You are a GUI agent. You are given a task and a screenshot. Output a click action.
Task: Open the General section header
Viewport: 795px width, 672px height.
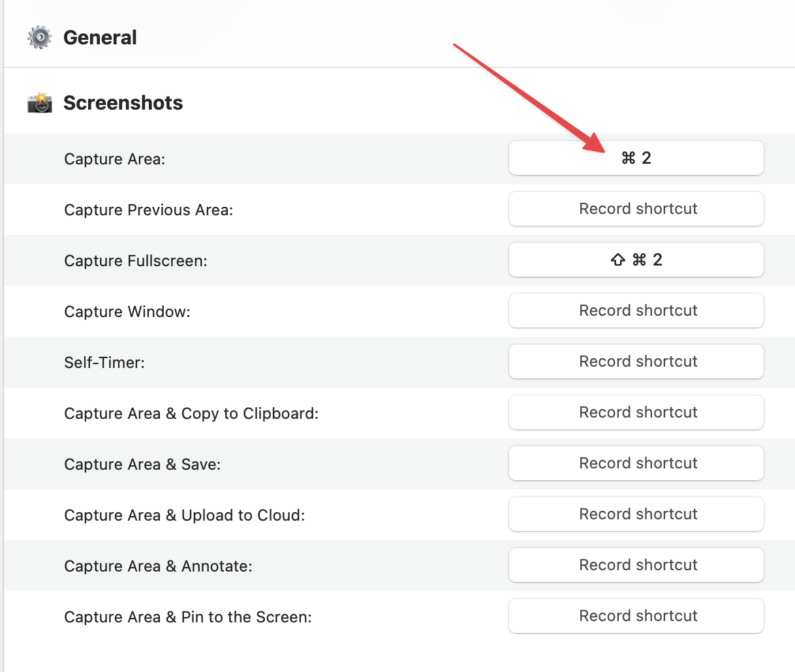[x=100, y=37]
